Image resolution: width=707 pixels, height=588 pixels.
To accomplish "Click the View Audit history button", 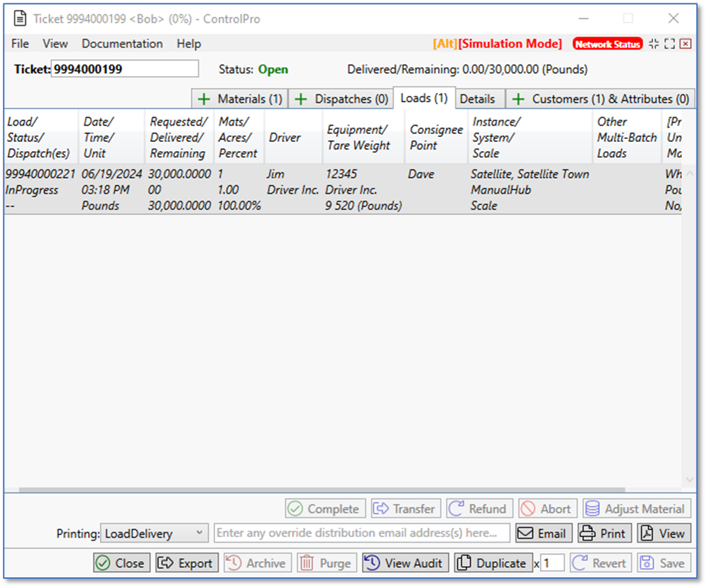I will click(x=406, y=563).
